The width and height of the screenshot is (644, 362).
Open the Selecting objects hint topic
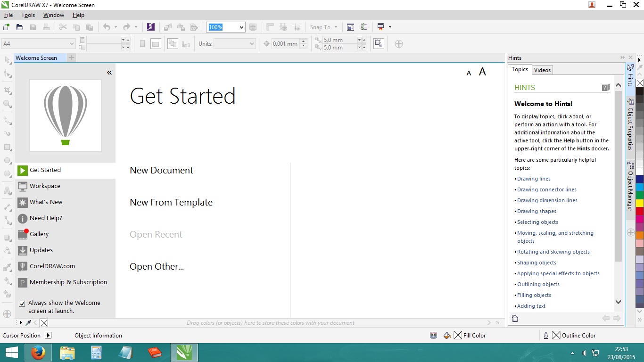click(x=537, y=222)
